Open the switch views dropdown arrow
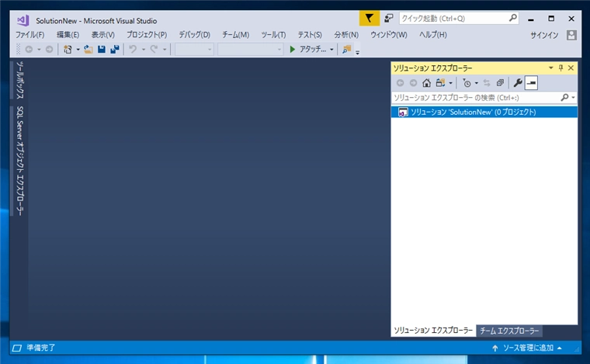 [450, 83]
